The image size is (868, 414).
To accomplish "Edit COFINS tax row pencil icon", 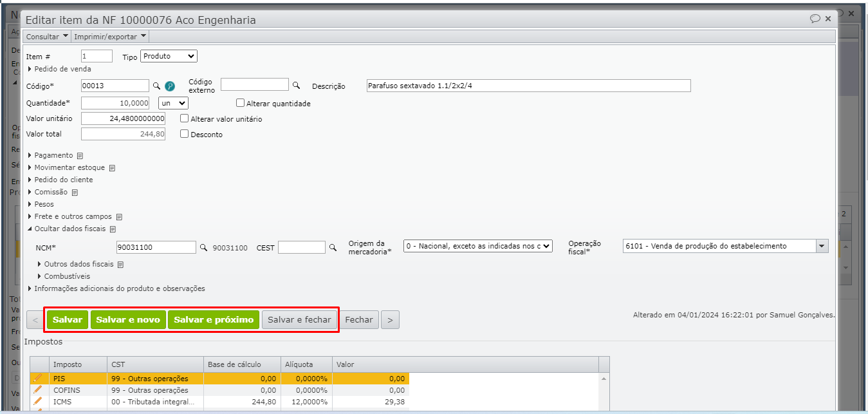I will (x=37, y=390).
